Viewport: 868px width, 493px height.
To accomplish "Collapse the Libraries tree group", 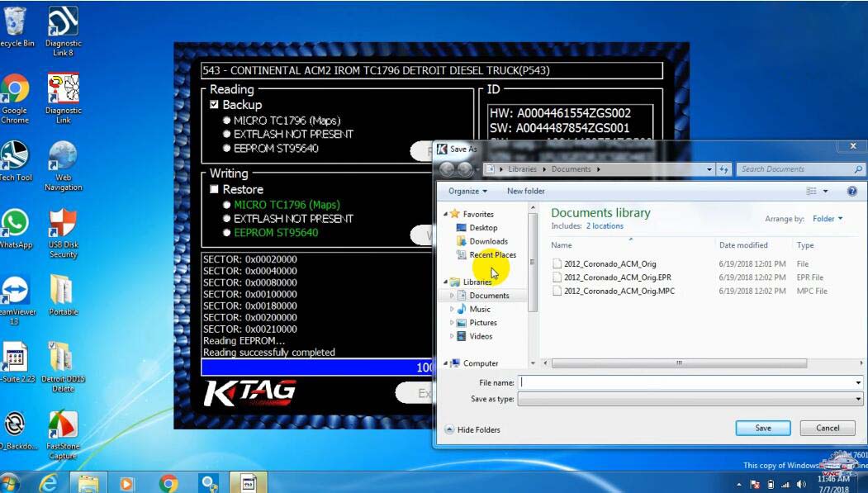I will tap(446, 282).
